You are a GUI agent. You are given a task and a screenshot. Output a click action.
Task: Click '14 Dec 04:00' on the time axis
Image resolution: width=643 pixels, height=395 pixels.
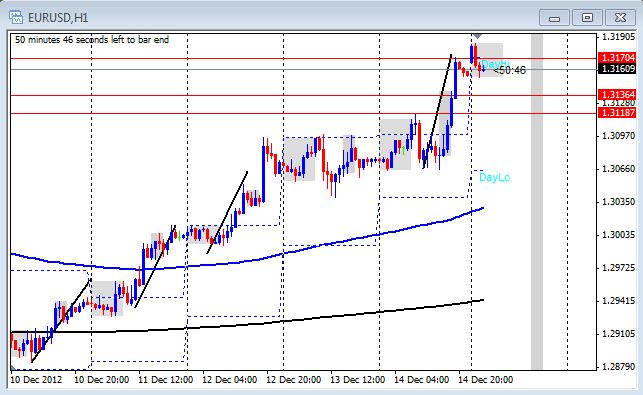pyautogui.click(x=422, y=379)
